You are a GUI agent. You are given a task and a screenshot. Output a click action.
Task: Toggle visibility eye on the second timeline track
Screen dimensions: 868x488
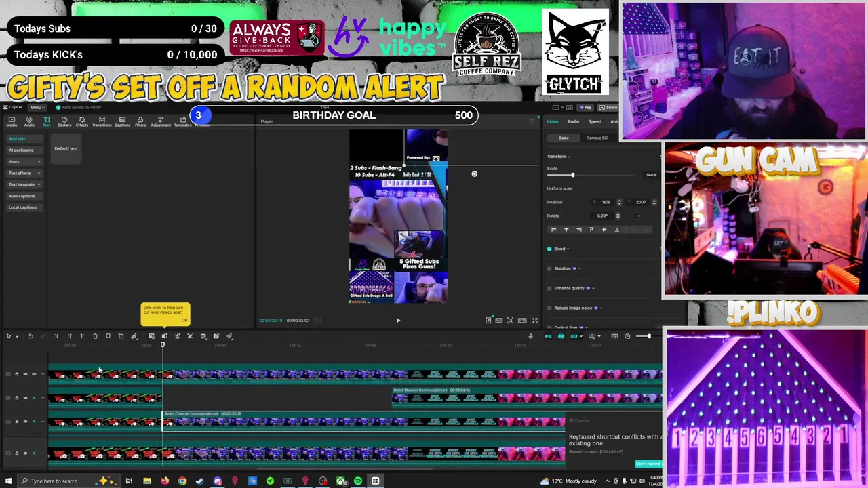pos(25,398)
